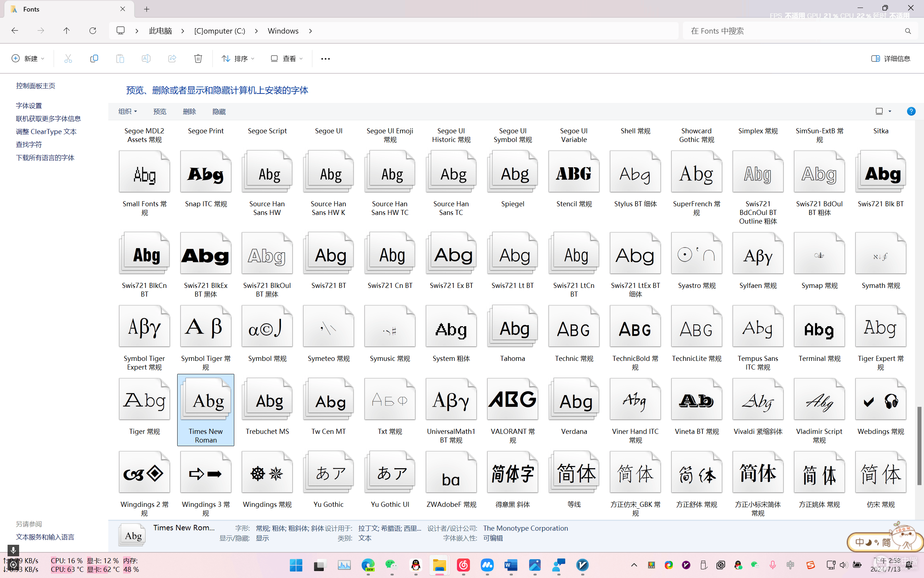Image resolution: width=924 pixels, height=578 pixels.
Task: Open 查找字符 link
Action: click(29, 144)
